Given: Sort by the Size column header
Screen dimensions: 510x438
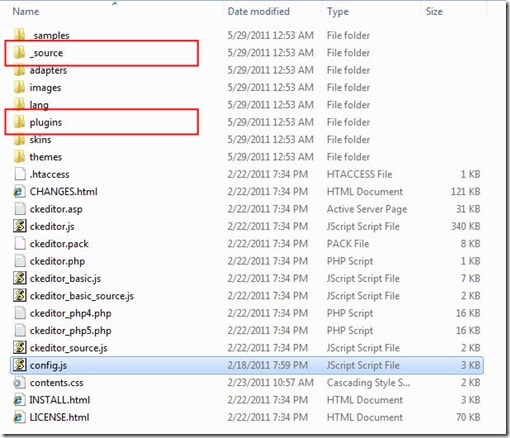Looking at the screenshot, I should click(434, 12).
